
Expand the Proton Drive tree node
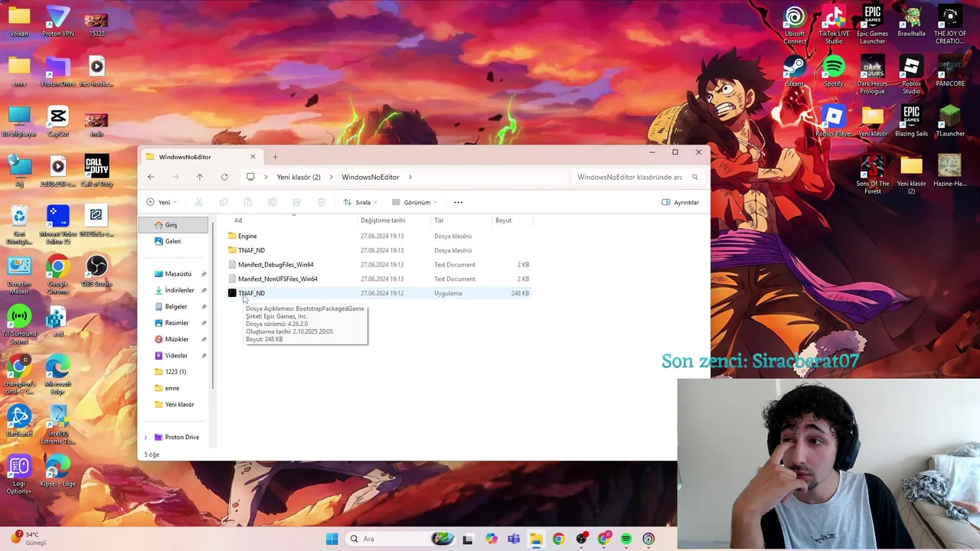pos(145,437)
